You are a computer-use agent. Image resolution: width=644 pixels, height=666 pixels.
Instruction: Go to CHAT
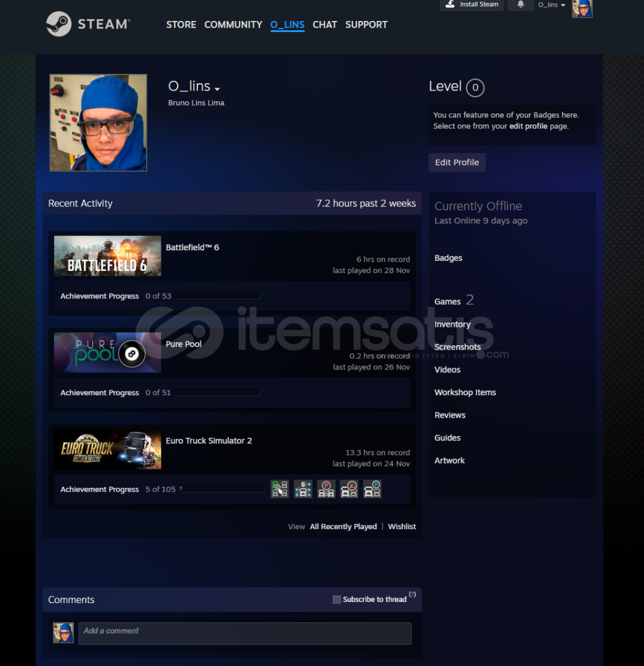pos(325,25)
